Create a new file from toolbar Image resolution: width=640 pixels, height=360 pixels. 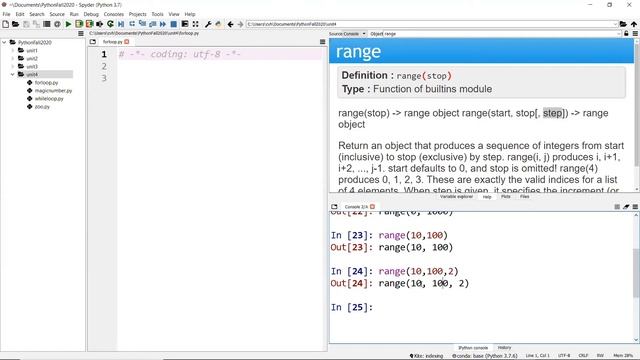[x=5, y=24]
